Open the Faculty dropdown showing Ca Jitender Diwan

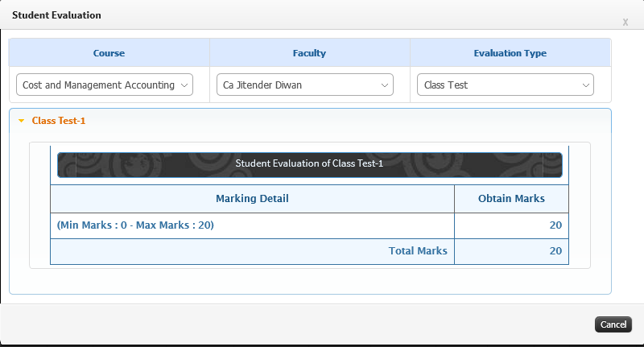tap(305, 85)
